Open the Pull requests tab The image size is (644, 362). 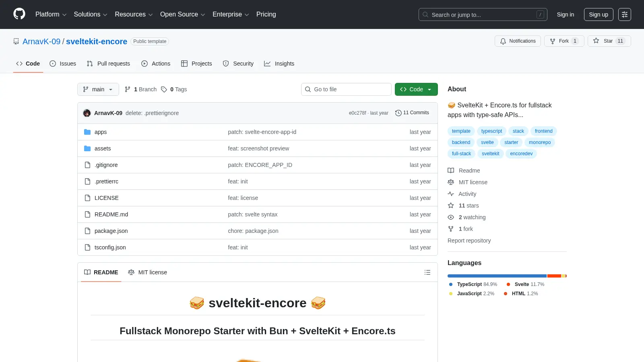pos(108,64)
